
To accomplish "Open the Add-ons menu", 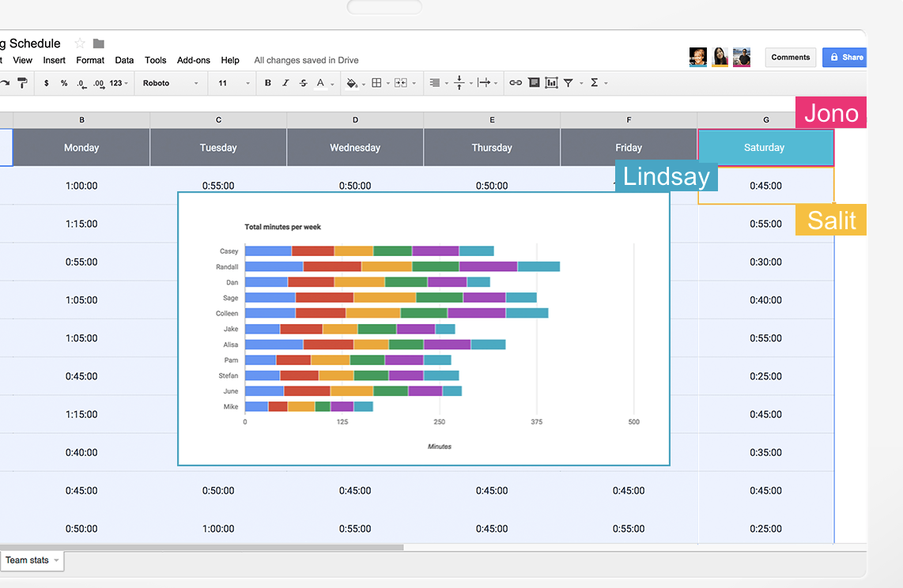I will click(194, 60).
